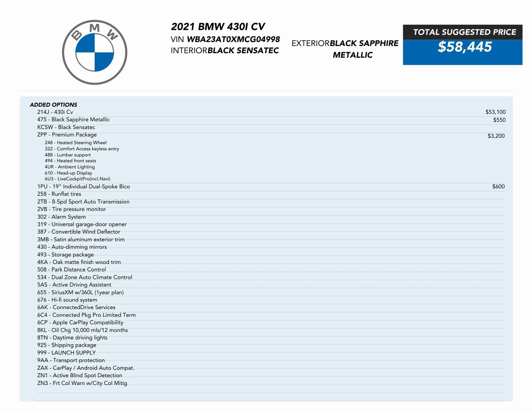Viewport: 532px width, 411px height.
Task: Click the Black Sapphire Metallic exterior label
Action: click(364, 44)
